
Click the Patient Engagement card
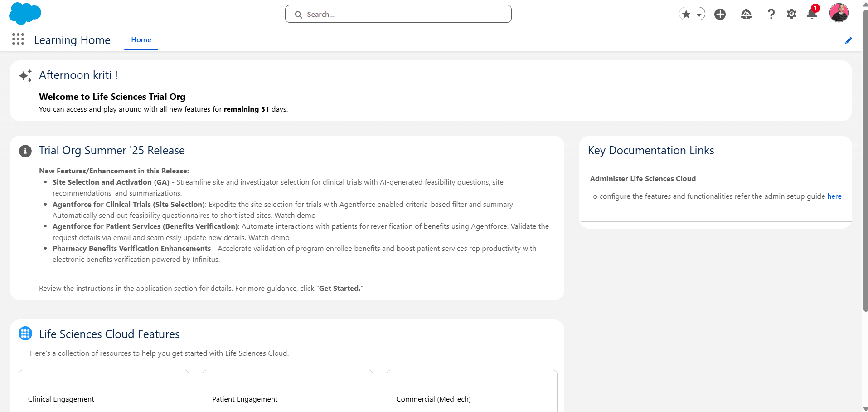tap(287, 391)
